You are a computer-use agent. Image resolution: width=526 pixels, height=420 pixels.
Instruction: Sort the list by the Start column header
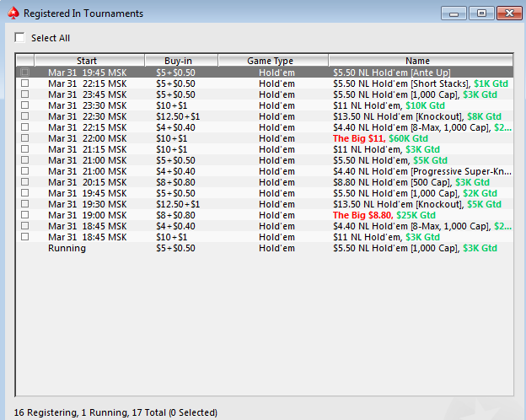coord(89,61)
